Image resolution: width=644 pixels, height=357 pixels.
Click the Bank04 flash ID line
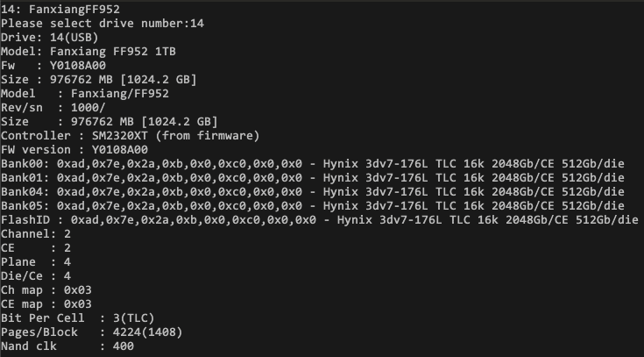[313, 191]
